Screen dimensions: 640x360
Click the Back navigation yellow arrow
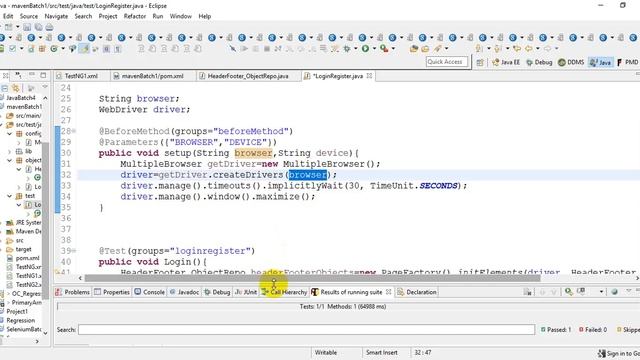529,49
